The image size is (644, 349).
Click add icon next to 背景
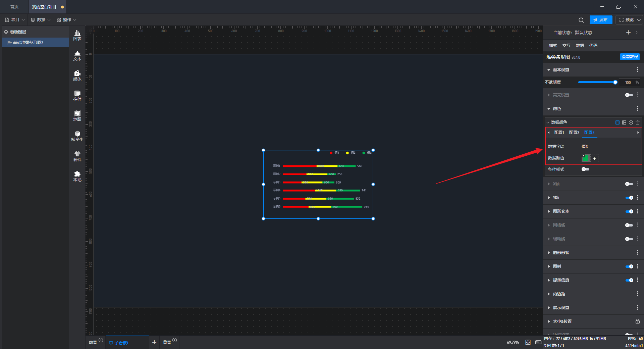(x=174, y=340)
